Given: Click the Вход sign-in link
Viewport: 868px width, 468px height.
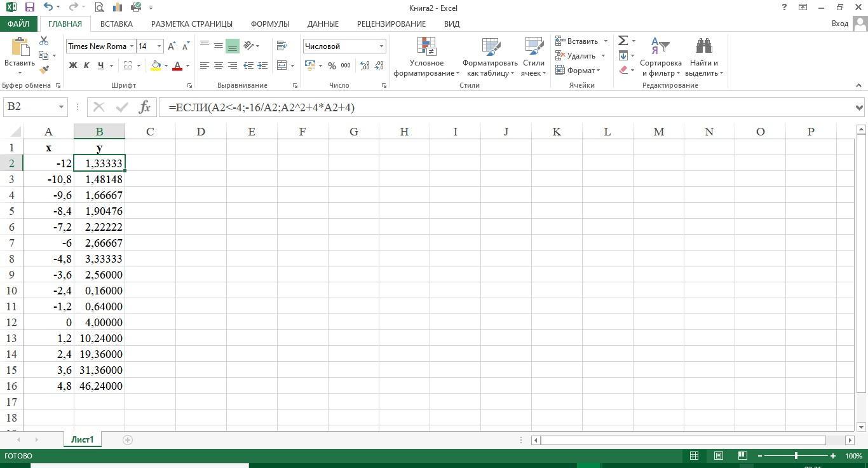Looking at the screenshot, I should [x=840, y=24].
